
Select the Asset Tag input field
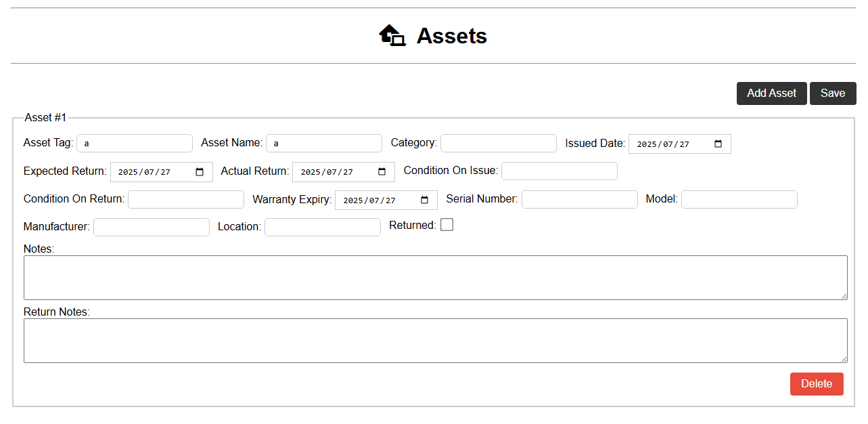click(134, 143)
